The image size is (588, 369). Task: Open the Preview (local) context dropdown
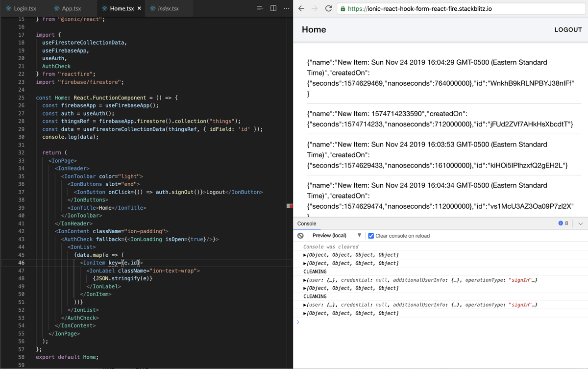click(x=337, y=236)
